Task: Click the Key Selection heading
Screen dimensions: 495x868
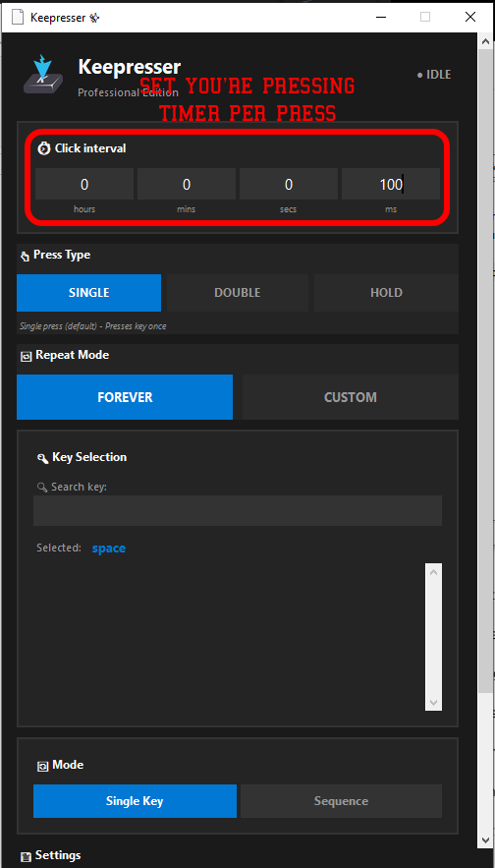Action: (x=89, y=457)
